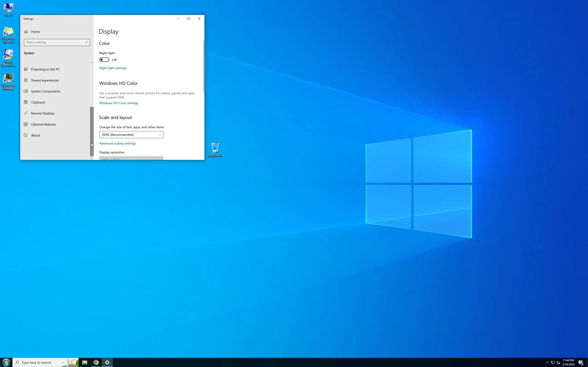Viewport: 588px width, 367px height.
Task: Open the Display resolution dropdown
Action: [131, 158]
